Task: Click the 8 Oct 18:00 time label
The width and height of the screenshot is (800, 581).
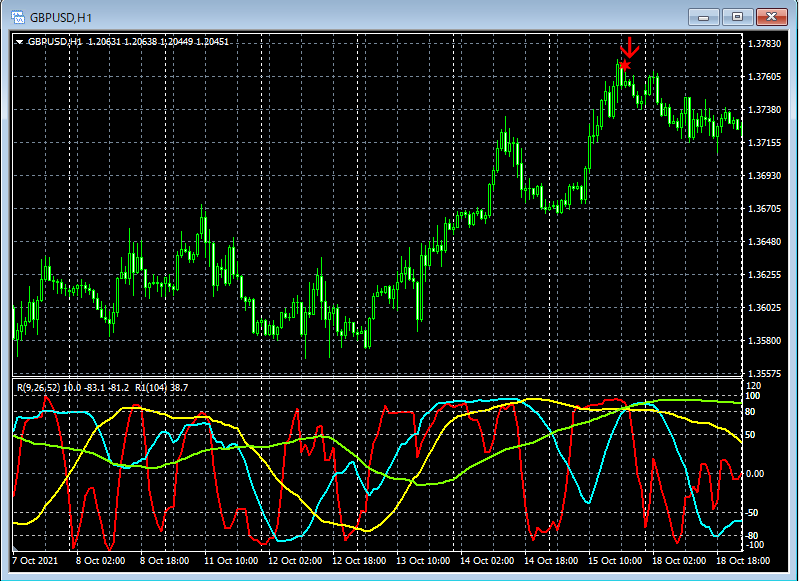Action: [x=164, y=561]
